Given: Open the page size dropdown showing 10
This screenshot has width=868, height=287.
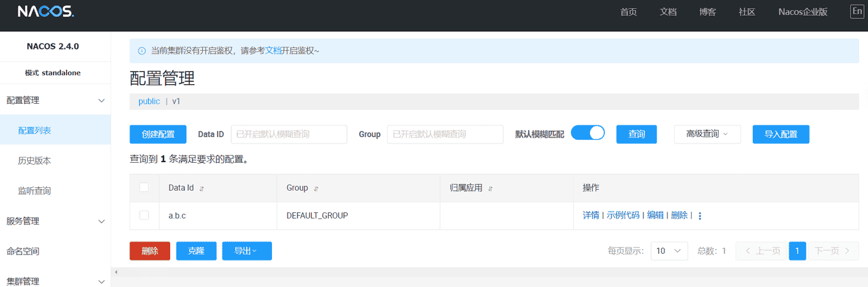Looking at the screenshot, I should (x=669, y=251).
